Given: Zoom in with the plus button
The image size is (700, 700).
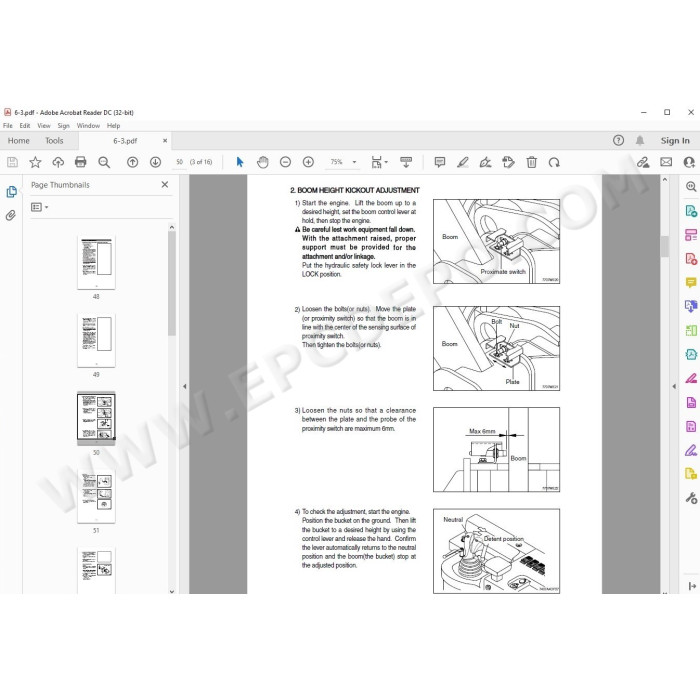Looking at the screenshot, I should (308, 162).
